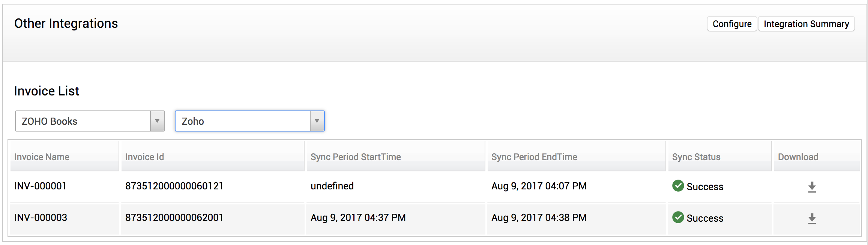Click Sync Period EndTime column header
Screen dimensions: 868x245
(x=534, y=157)
